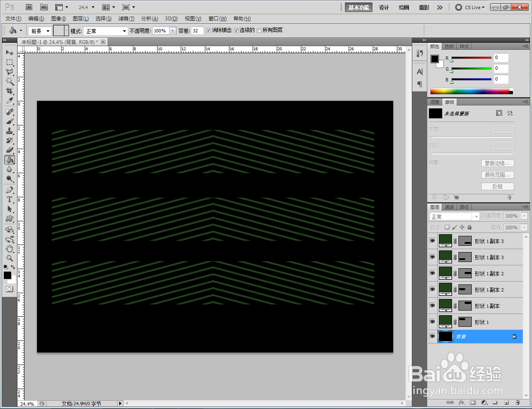
Task: Select the Magic Wand tool
Action: pos(10,81)
